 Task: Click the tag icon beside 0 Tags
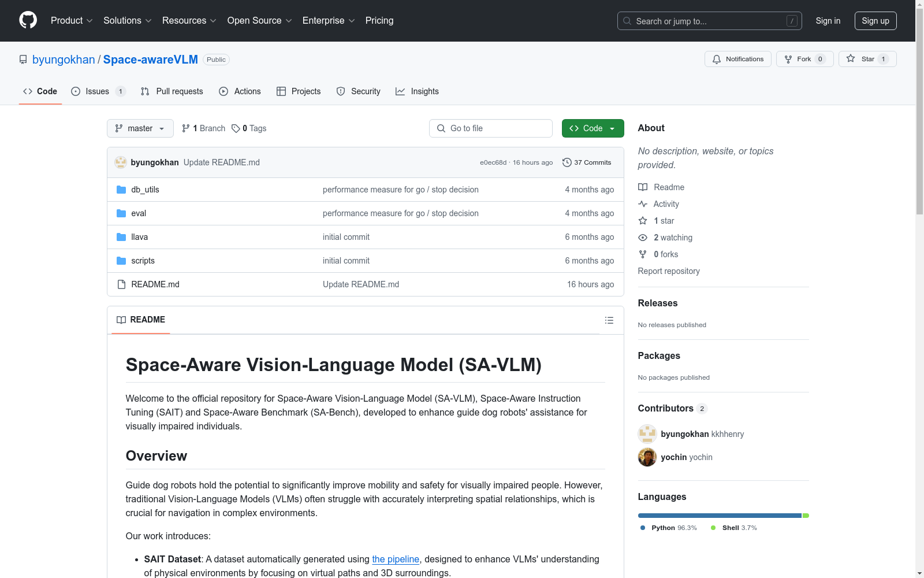tap(236, 128)
